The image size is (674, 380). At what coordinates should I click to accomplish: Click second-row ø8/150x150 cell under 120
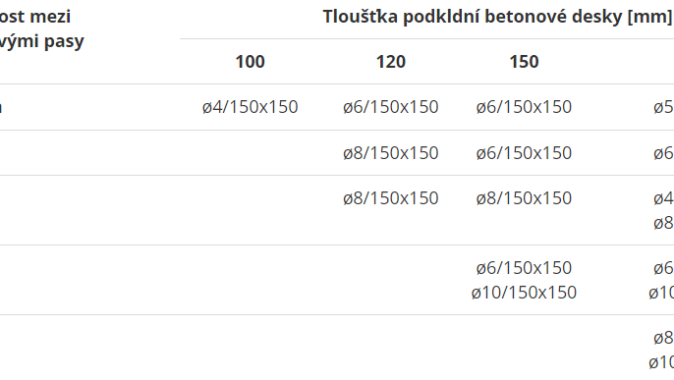(391, 153)
